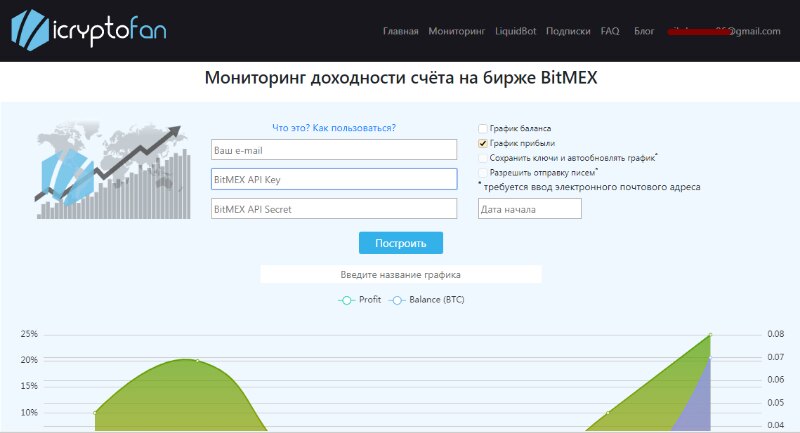Click the BitMEX API Secret field
This screenshot has width=800, height=433.
point(334,209)
